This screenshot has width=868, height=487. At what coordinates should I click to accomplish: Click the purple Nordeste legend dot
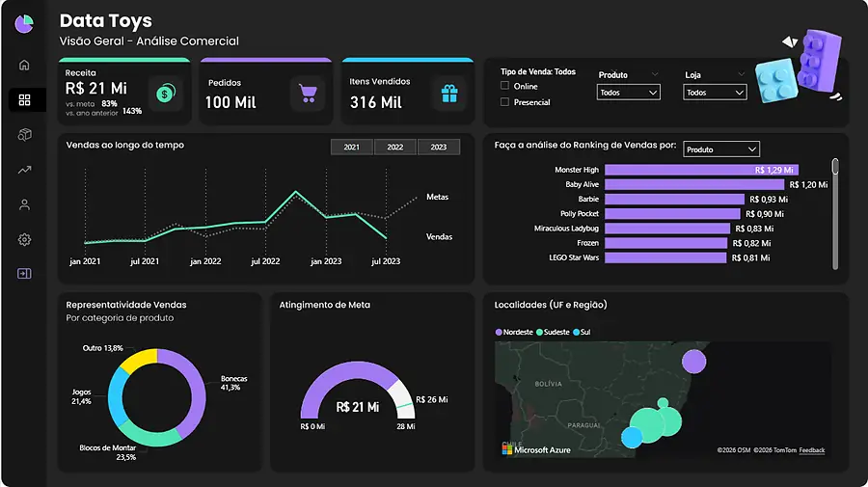pyautogui.click(x=499, y=332)
